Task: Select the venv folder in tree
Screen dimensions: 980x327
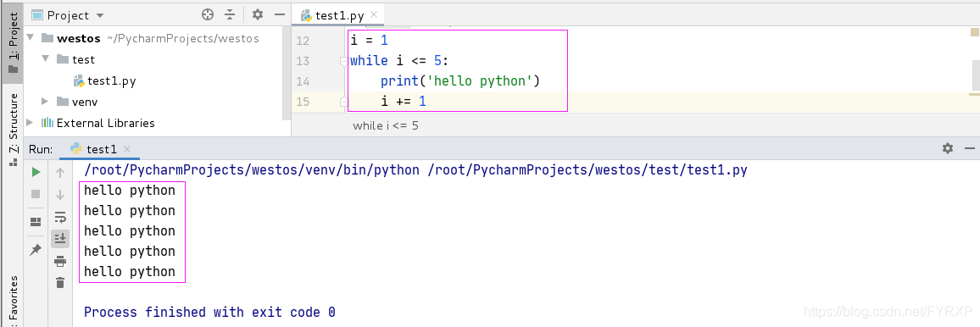Action: (77, 101)
